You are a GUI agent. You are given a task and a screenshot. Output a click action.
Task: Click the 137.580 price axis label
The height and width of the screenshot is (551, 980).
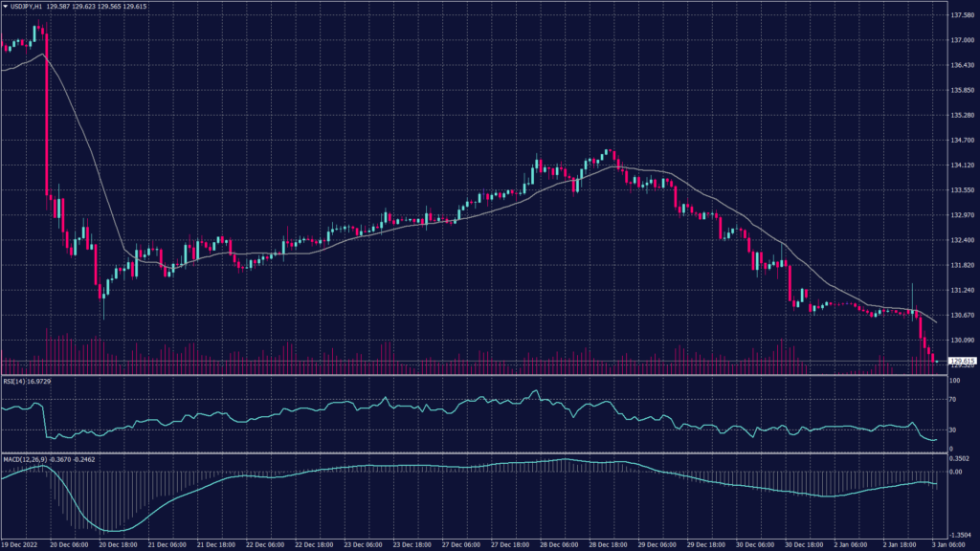point(961,16)
